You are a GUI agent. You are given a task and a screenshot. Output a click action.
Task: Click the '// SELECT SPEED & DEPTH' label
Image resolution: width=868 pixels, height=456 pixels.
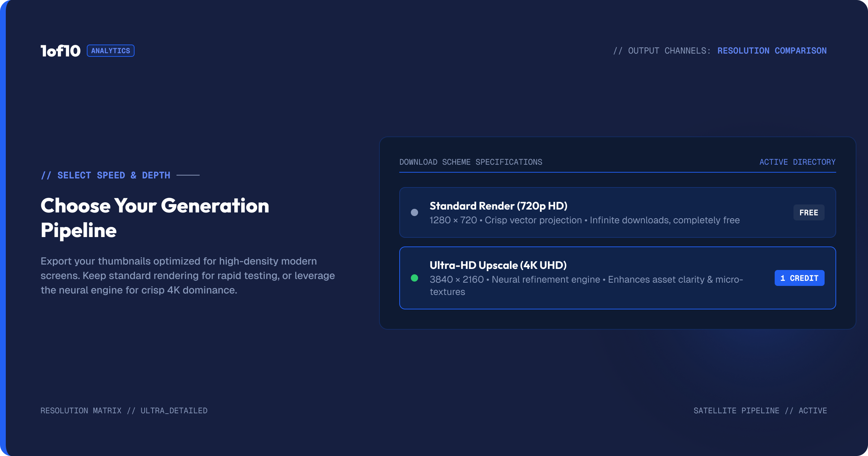(106, 175)
